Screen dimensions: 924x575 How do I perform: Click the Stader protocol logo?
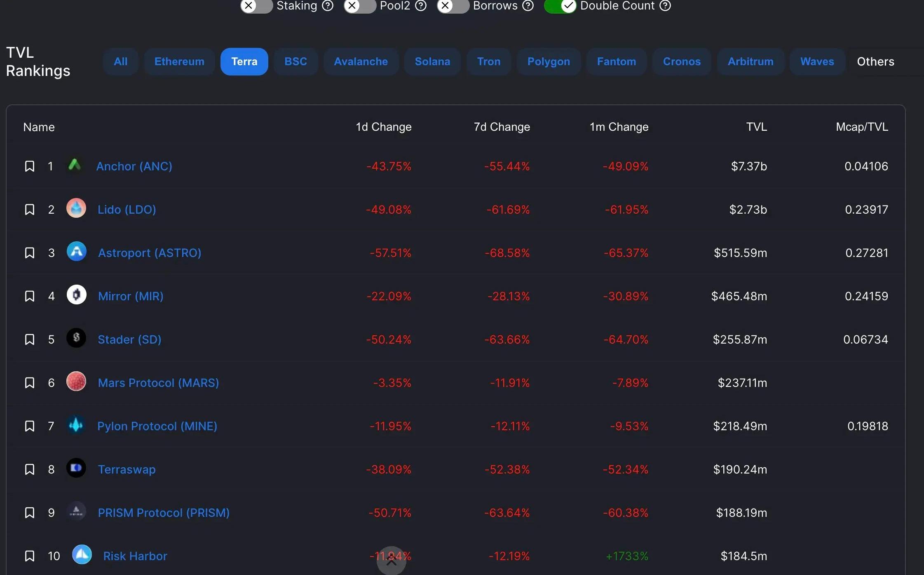pyautogui.click(x=76, y=338)
